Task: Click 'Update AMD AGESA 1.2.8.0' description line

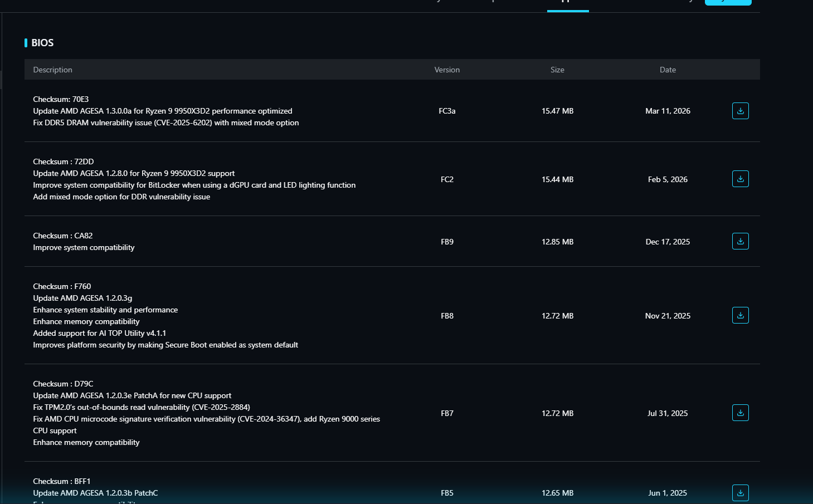Action: click(134, 173)
